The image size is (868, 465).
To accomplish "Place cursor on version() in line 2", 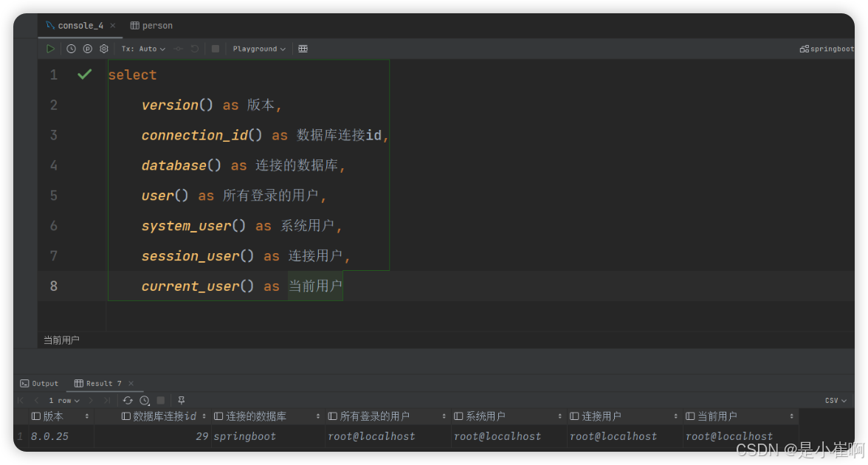I will pyautogui.click(x=177, y=105).
